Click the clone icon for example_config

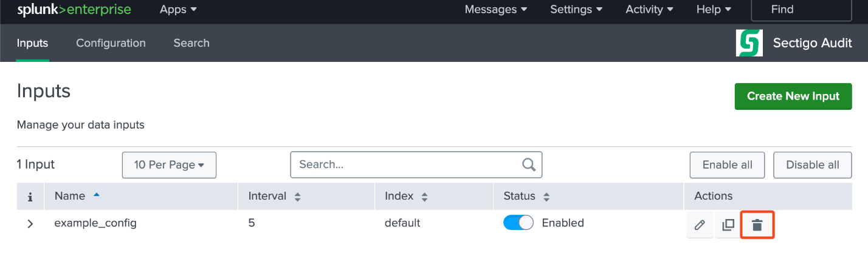click(728, 225)
